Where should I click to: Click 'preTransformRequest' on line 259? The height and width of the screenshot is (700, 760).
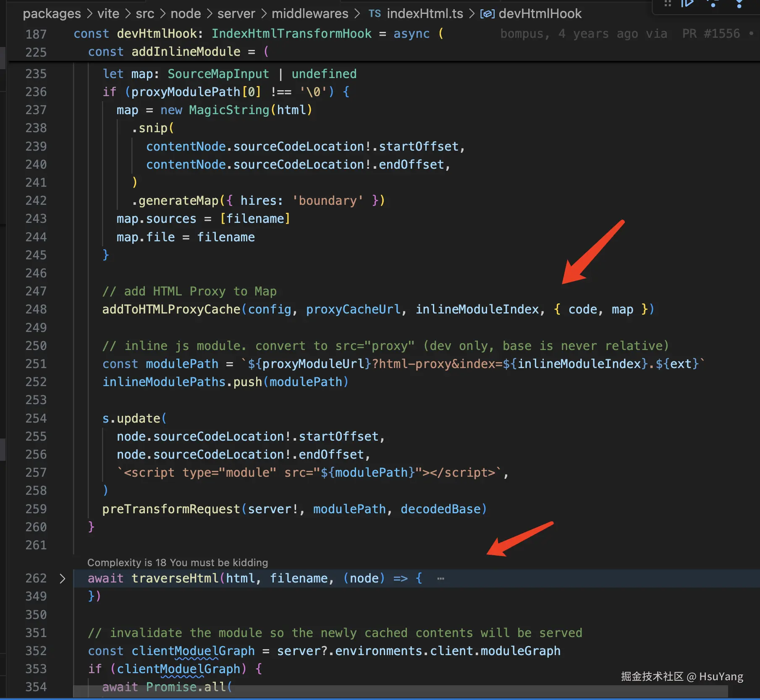point(171,509)
